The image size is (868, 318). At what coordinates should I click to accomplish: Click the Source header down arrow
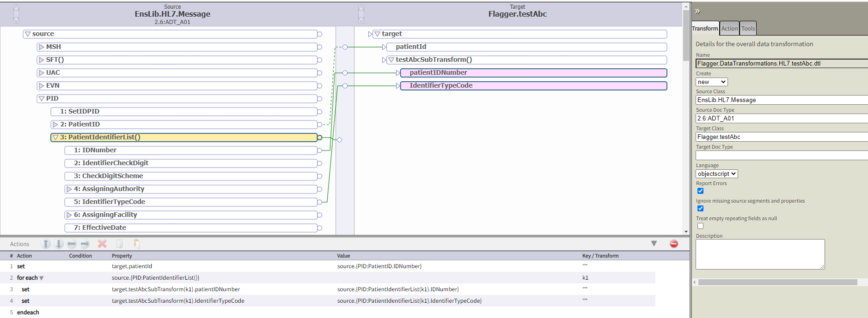16,19
